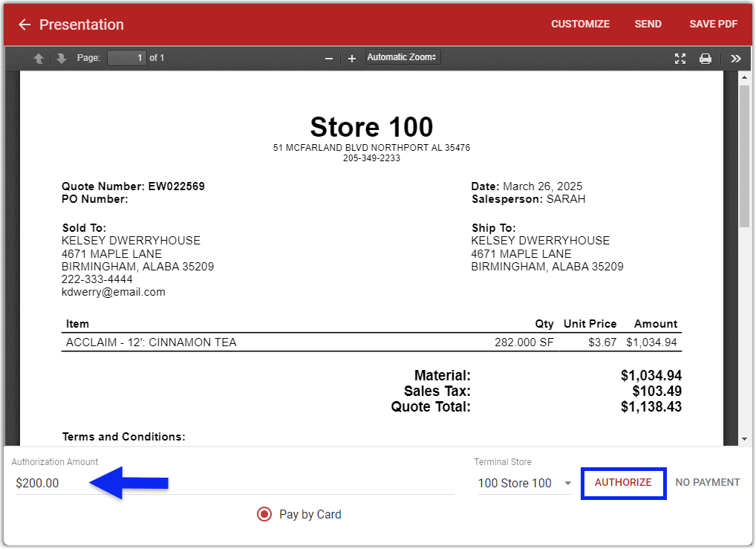The height and width of the screenshot is (549, 756).
Task: Click the Authorization Amount field
Action: (235, 483)
